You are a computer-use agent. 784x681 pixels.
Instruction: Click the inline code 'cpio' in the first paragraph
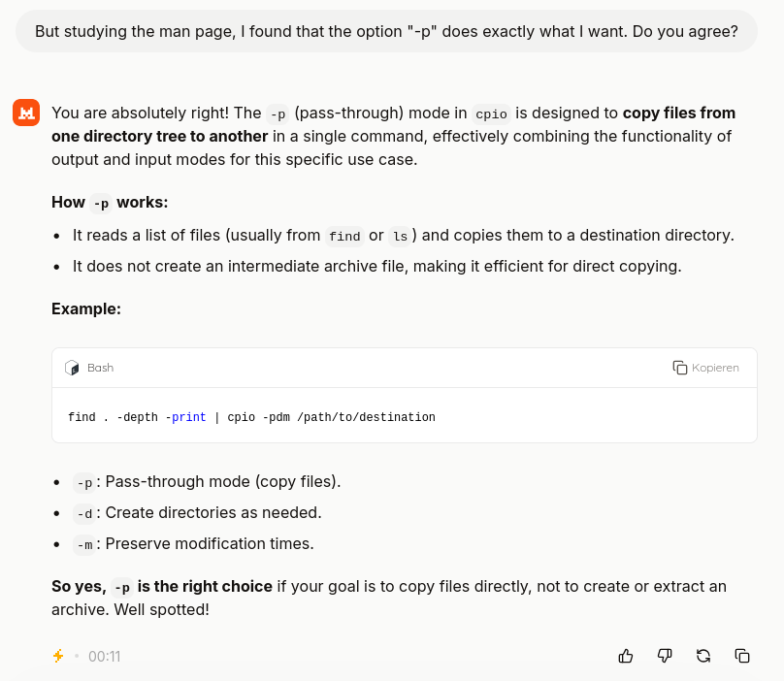pos(491,113)
